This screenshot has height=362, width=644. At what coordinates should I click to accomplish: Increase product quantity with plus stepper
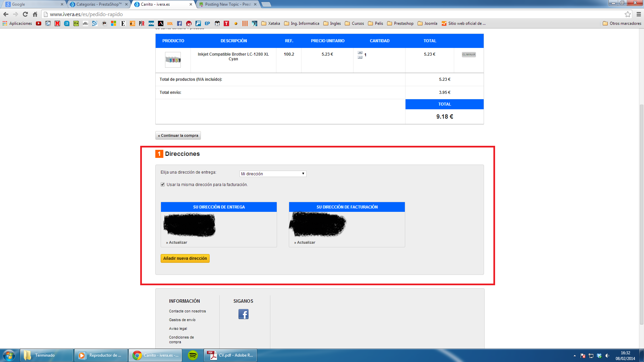click(x=360, y=53)
